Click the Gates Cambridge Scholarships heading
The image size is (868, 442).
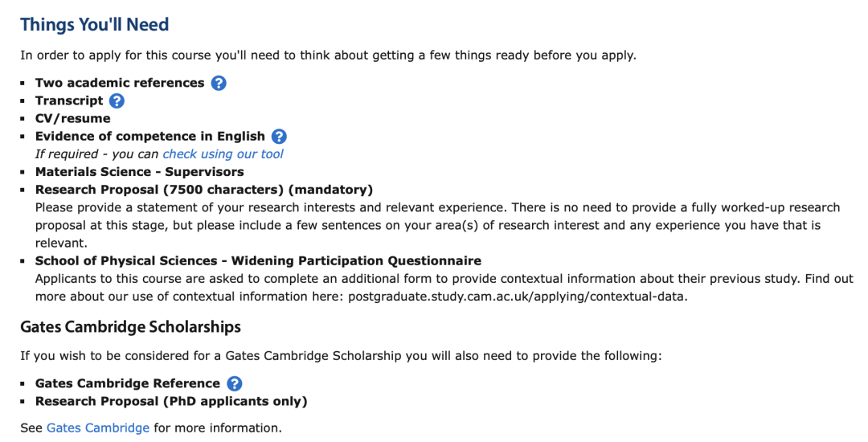pyautogui.click(x=131, y=327)
